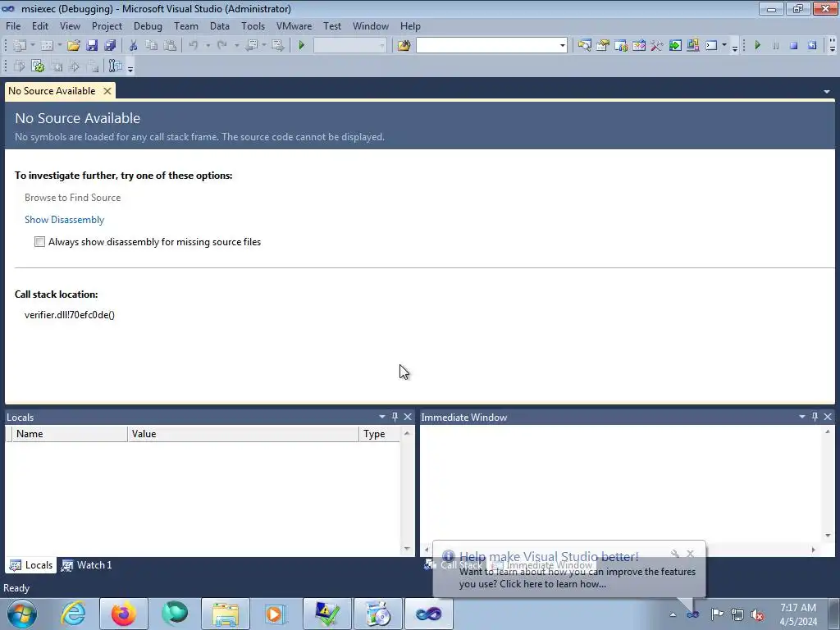Open Immediate Window position dropdown

pos(802,417)
